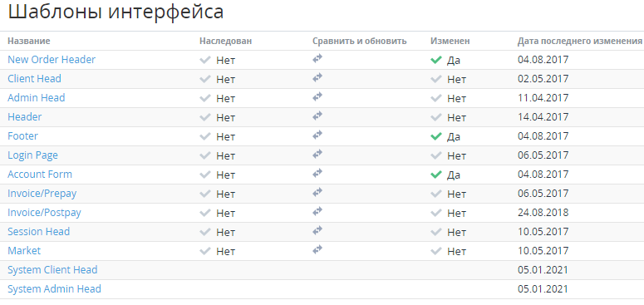
Task: Click compare-and-update arrows for New Order Header
Action: [x=317, y=59]
